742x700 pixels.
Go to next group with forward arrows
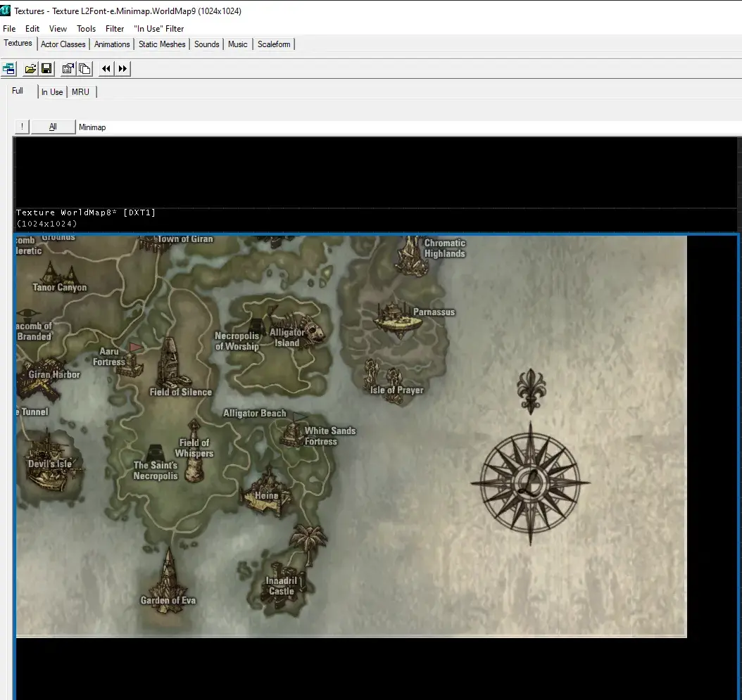pos(122,68)
